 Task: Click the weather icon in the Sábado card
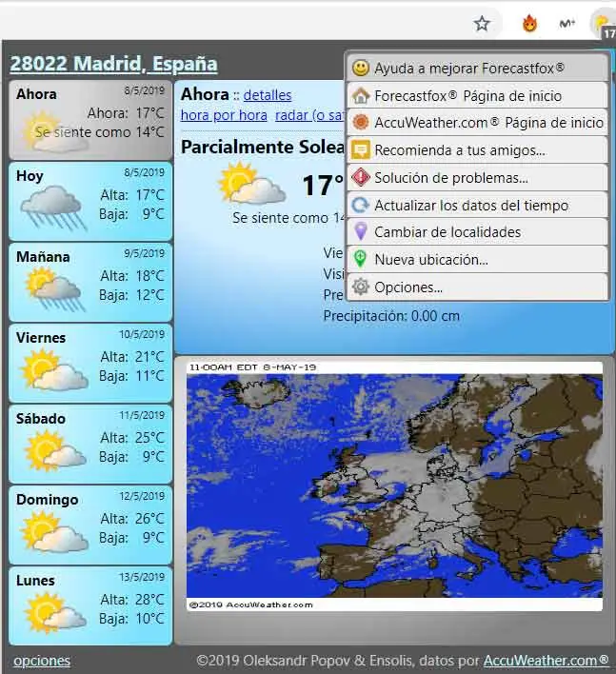[x=54, y=450]
